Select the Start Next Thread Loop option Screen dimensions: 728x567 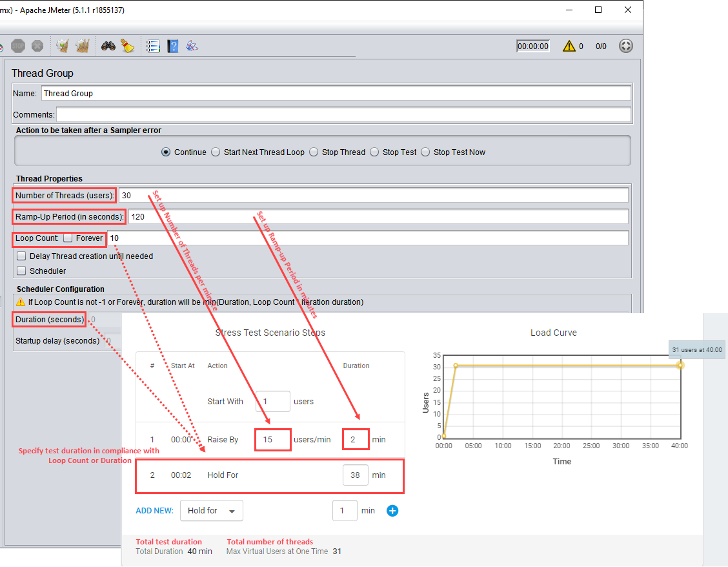click(216, 152)
